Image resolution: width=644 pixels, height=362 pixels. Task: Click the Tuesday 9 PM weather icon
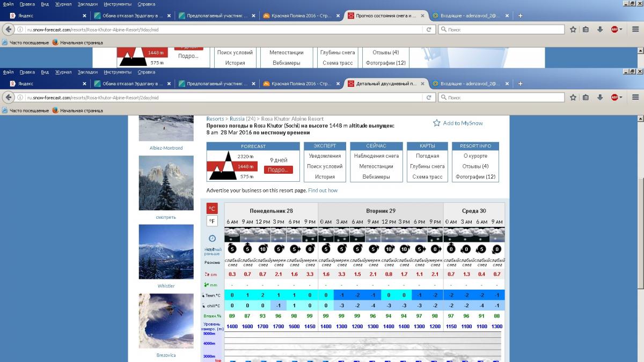point(435,235)
